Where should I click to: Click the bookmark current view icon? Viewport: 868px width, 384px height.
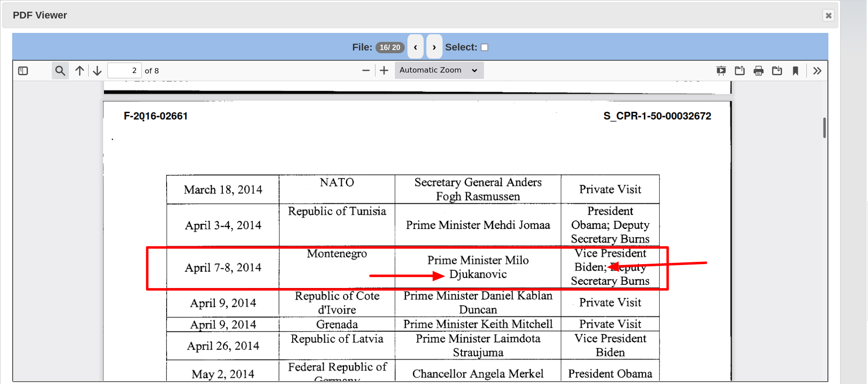click(x=796, y=71)
